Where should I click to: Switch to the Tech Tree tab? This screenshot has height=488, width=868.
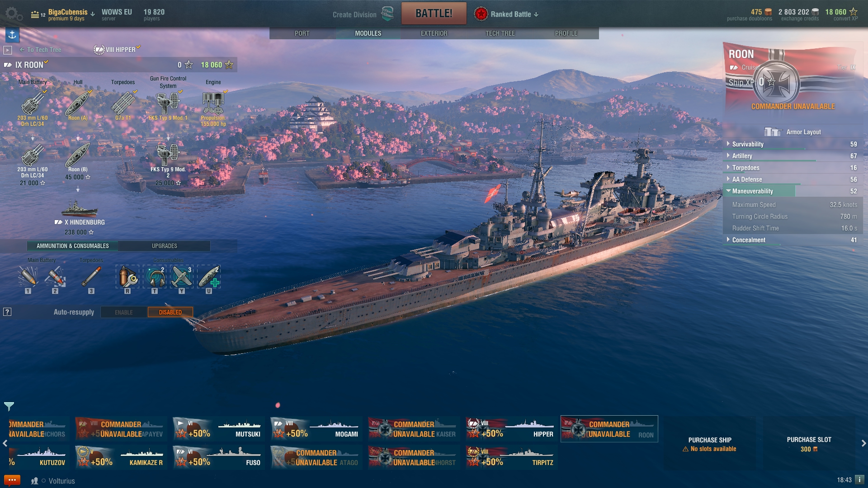(500, 33)
